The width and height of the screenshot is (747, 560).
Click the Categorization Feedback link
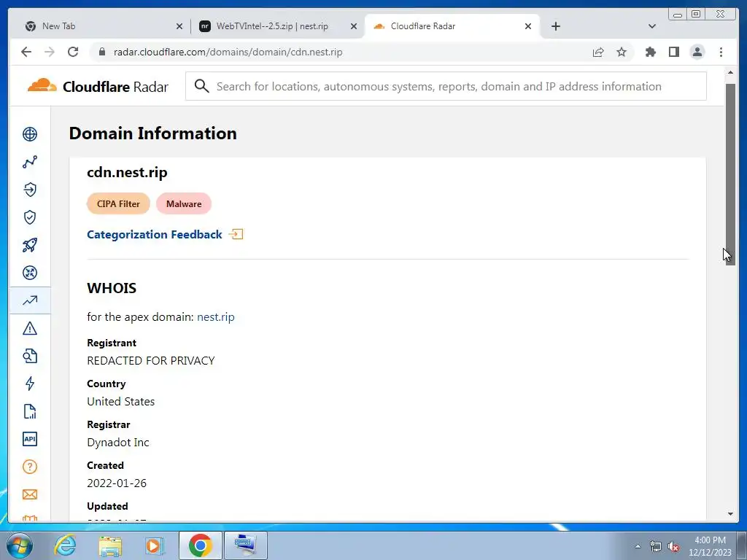tap(165, 234)
